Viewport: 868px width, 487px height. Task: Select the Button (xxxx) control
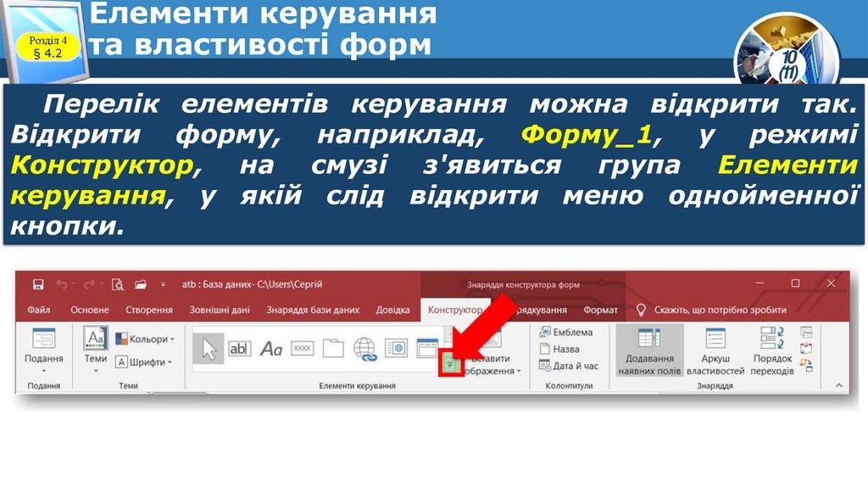[x=303, y=348]
